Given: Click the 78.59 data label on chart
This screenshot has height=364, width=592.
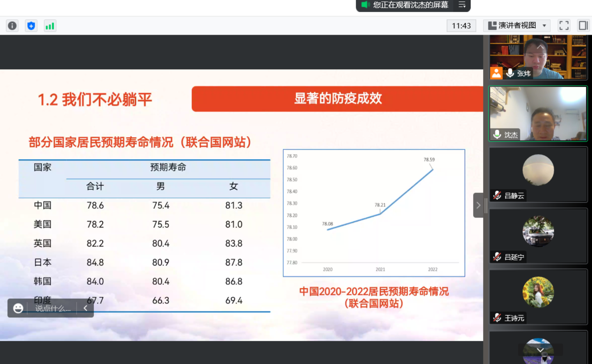Looking at the screenshot, I should coord(429,160).
